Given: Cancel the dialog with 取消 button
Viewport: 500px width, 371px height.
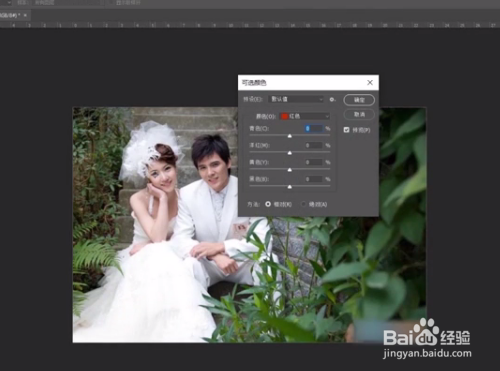Looking at the screenshot, I should point(359,114).
